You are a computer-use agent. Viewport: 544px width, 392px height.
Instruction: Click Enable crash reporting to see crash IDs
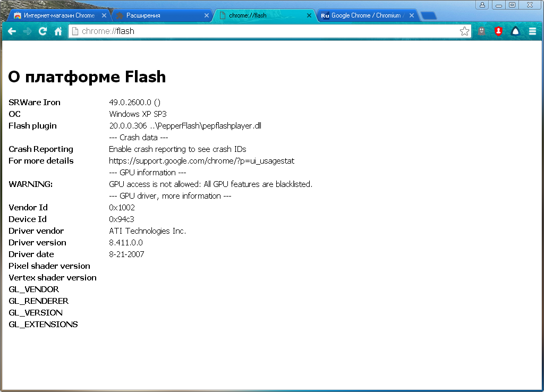177,149
